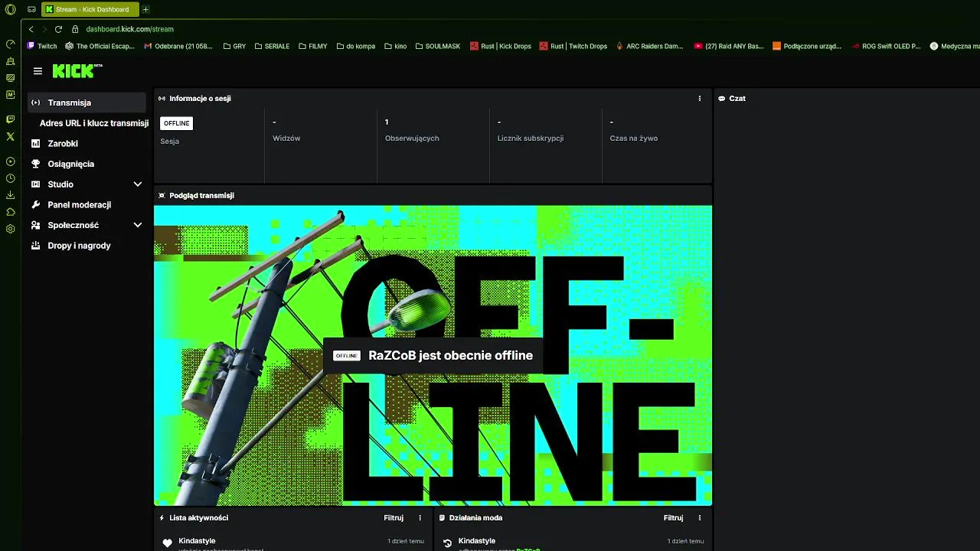Open the GRY bookmarks folder
Image resolution: width=980 pixels, height=551 pixels.
[x=235, y=46]
